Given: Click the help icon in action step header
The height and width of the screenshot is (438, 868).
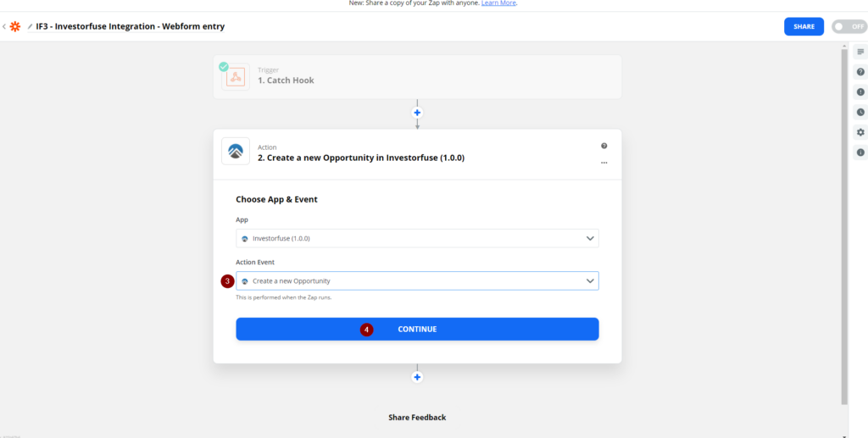Looking at the screenshot, I should [604, 146].
